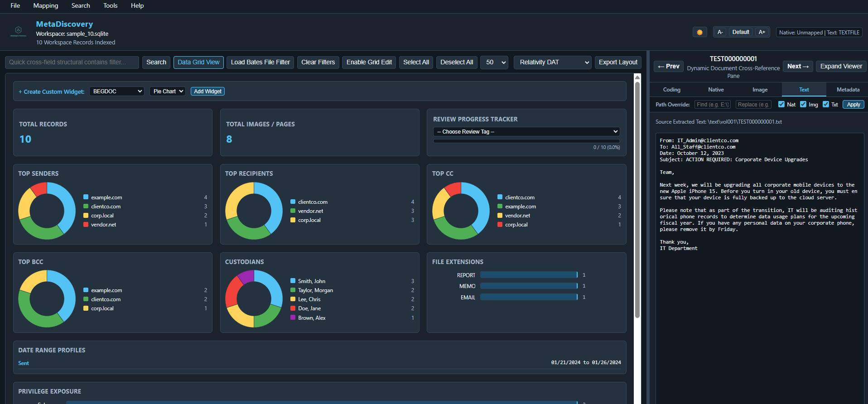Click the dashboard vertical scrollbar
This screenshot has height=404, width=868.
click(x=637, y=199)
